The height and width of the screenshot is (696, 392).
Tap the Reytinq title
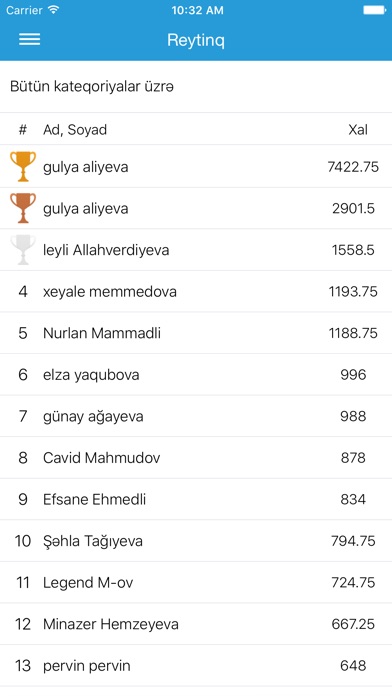pos(196,40)
